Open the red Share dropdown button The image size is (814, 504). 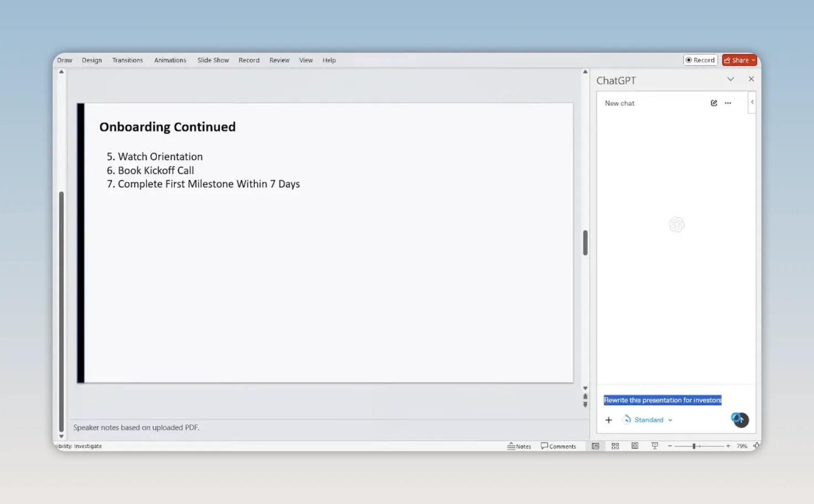tap(739, 60)
